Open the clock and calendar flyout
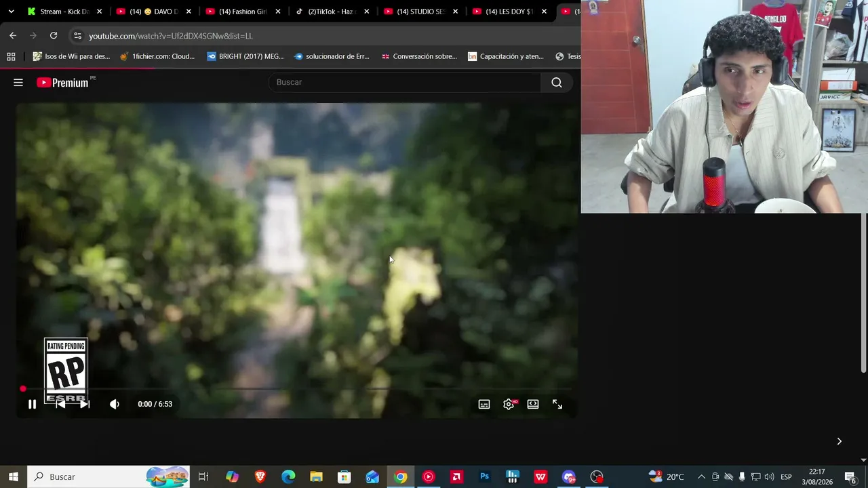868x488 pixels. point(817,476)
